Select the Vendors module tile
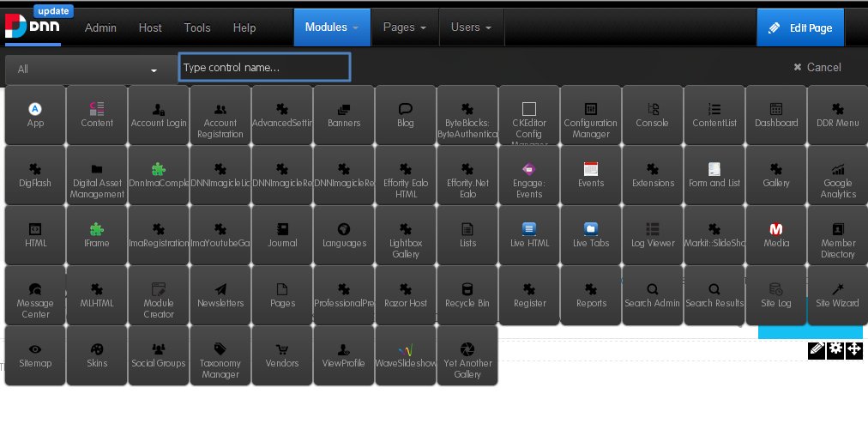 pyautogui.click(x=282, y=356)
